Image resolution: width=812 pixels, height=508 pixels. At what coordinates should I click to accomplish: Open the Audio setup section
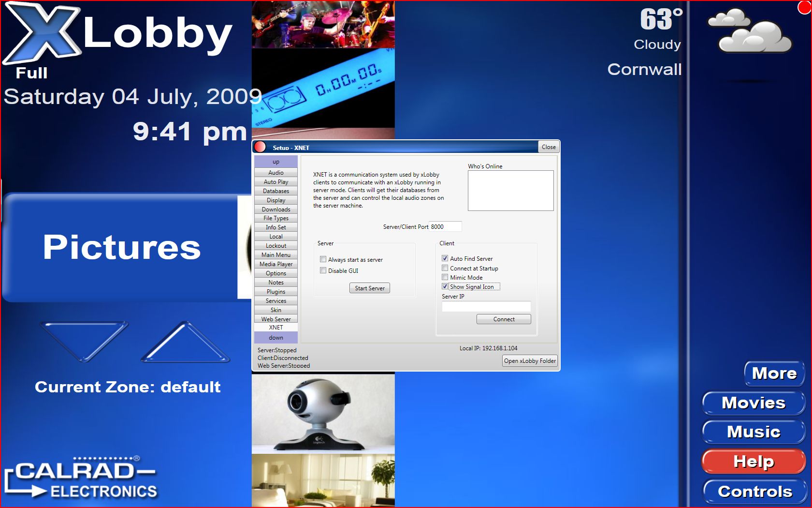pos(276,173)
